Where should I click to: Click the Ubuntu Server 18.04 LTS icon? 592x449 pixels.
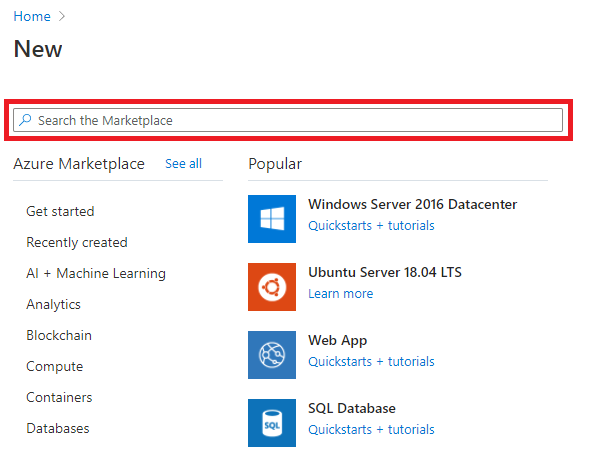(x=272, y=287)
